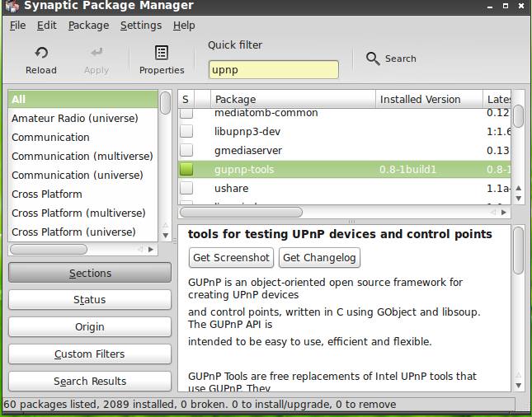Open package Properties from toolbar
The width and height of the screenshot is (532, 417).
pyautogui.click(x=162, y=53)
